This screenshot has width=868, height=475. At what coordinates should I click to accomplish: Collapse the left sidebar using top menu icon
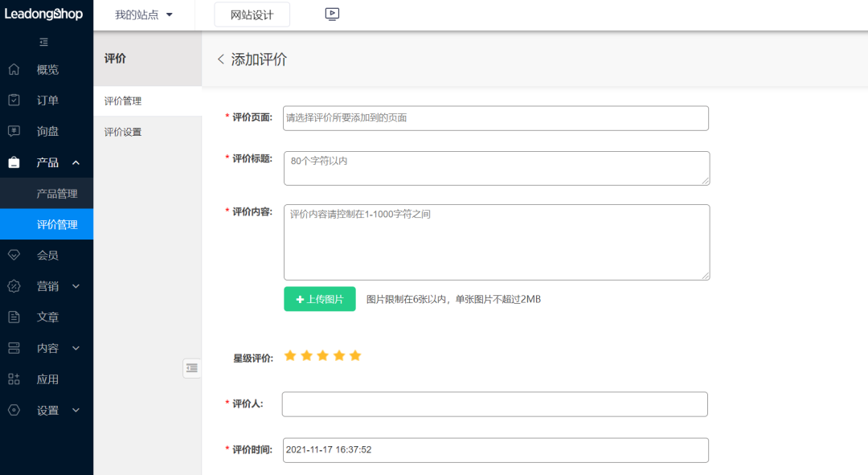44,42
